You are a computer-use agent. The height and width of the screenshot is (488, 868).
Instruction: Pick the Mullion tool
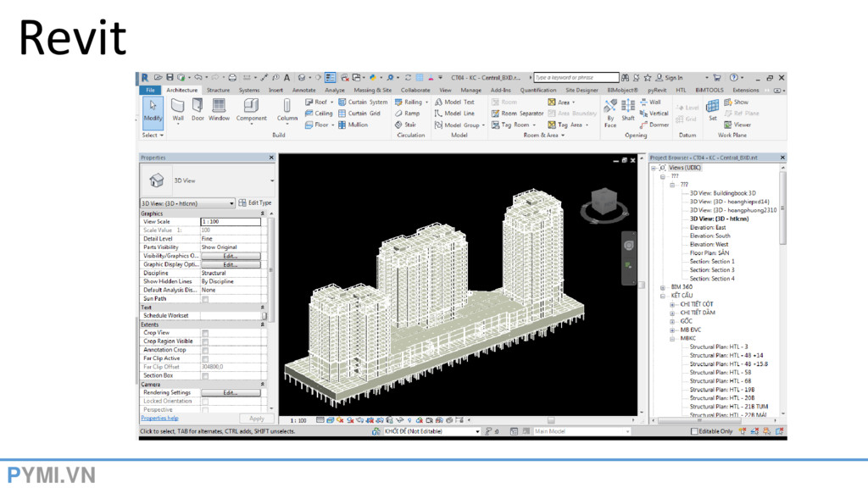click(353, 125)
